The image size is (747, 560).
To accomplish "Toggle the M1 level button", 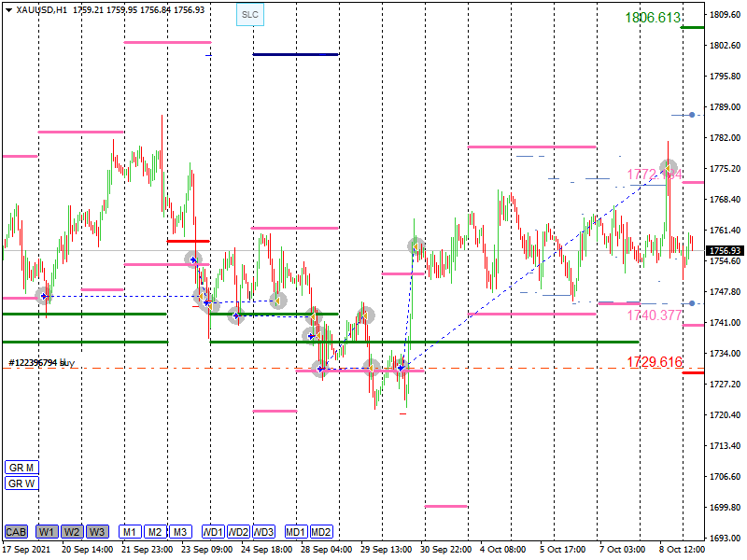I will click(x=130, y=531).
